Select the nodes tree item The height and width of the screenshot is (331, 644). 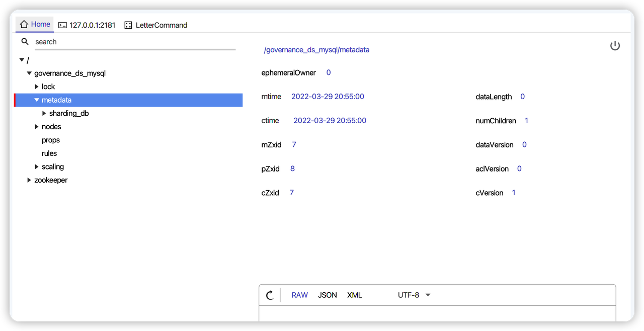pos(51,127)
